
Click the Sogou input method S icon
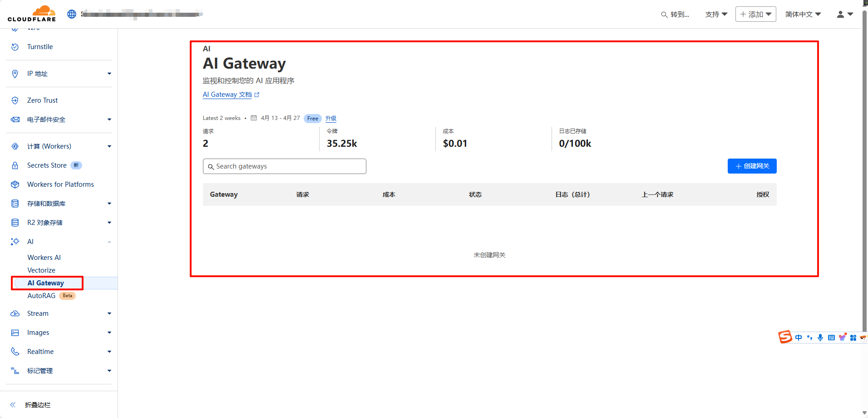[x=785, y=337]
